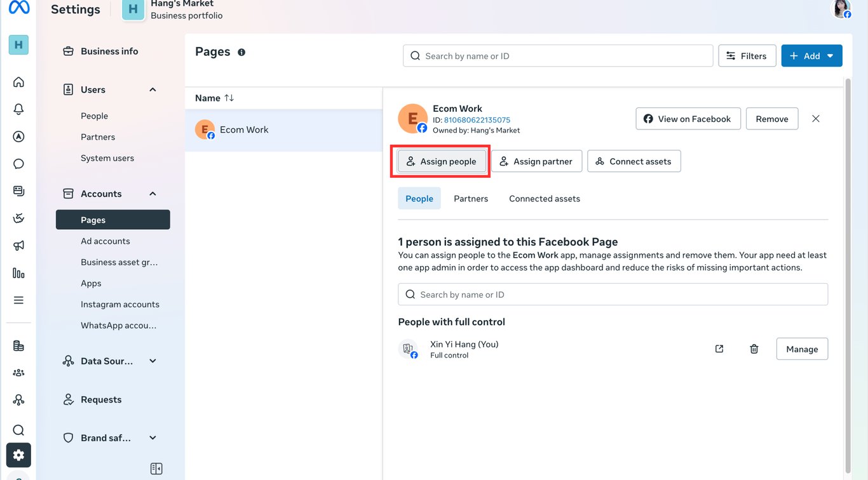This screenshot has height=480, width=868.
Task: Click the assigned people search field
Action: pyautogui.click(x=613, y=295)
